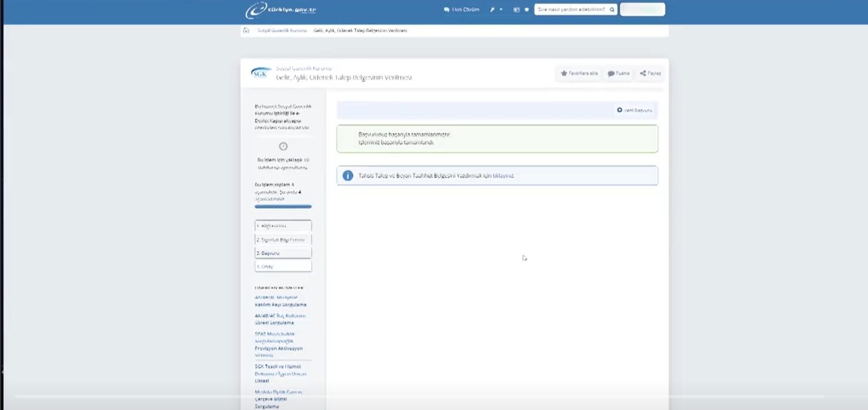Screen dimensions: 868x410
Task: Select step 4 Onay
Action: click(x=283, y=266)
